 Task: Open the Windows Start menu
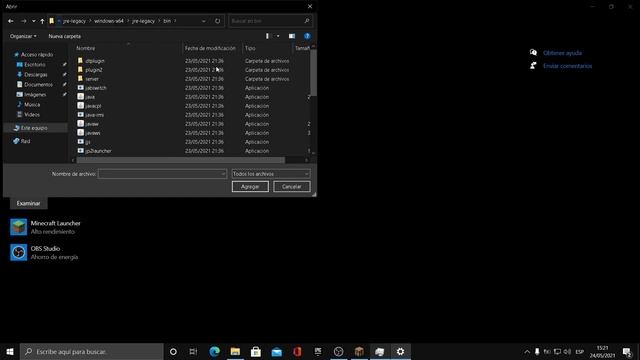[x=10, y=351]
